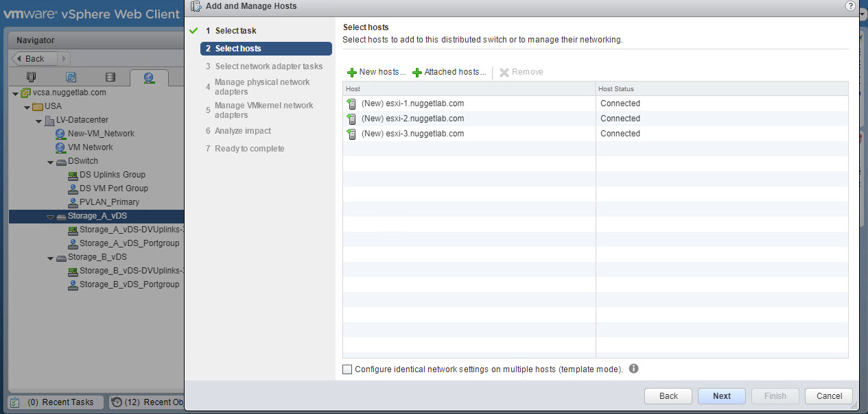
Task: Enable template mode checkbox
Action: click(x=347, y=369)
